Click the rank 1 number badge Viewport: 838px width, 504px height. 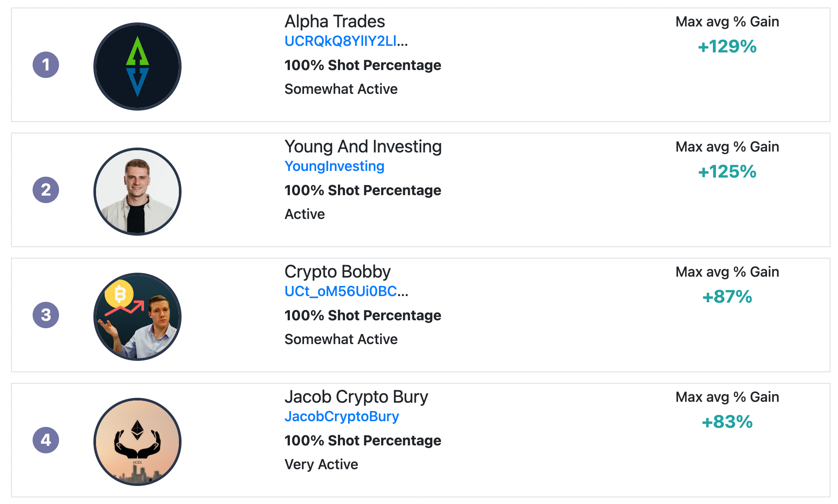click(x=46, y=65)
